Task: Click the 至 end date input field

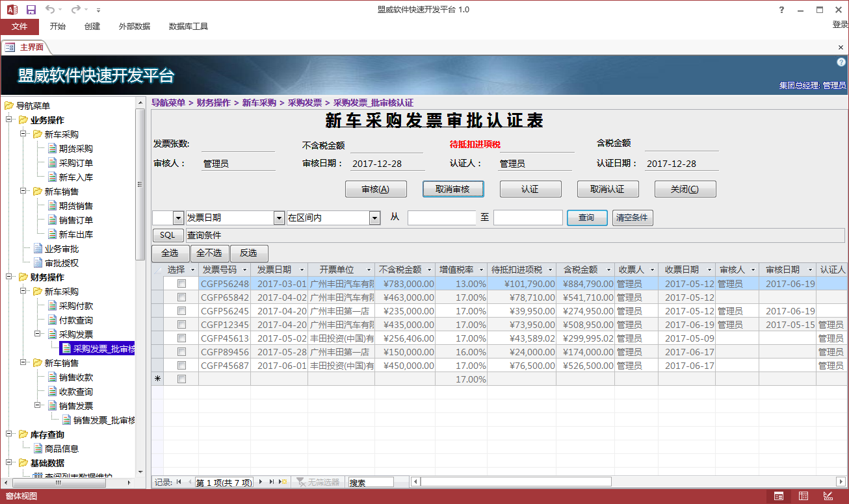Action: tap(528, 218)
